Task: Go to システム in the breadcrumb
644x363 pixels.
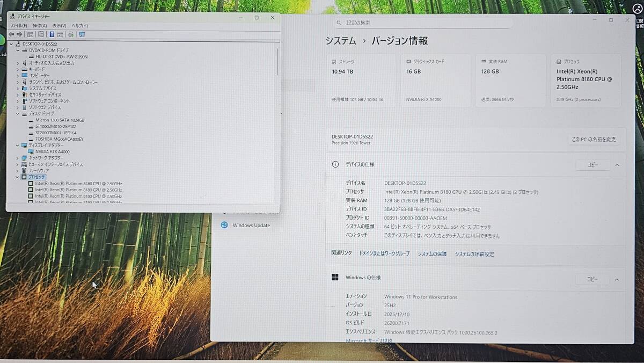Action: point(341,41)
